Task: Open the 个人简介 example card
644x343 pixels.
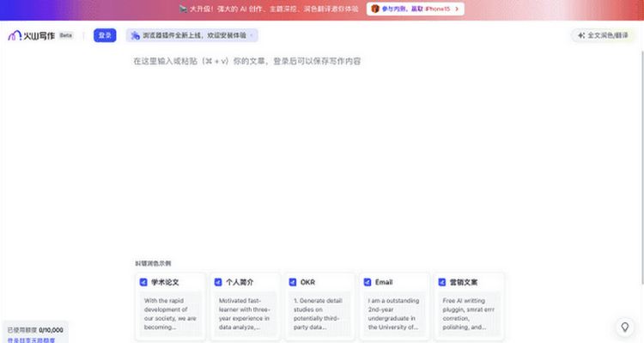Action: click(x=246, y=307)
